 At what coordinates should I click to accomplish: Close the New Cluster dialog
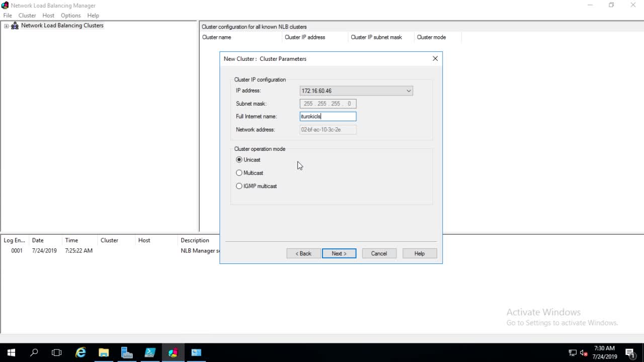click(x=435, y=59)
